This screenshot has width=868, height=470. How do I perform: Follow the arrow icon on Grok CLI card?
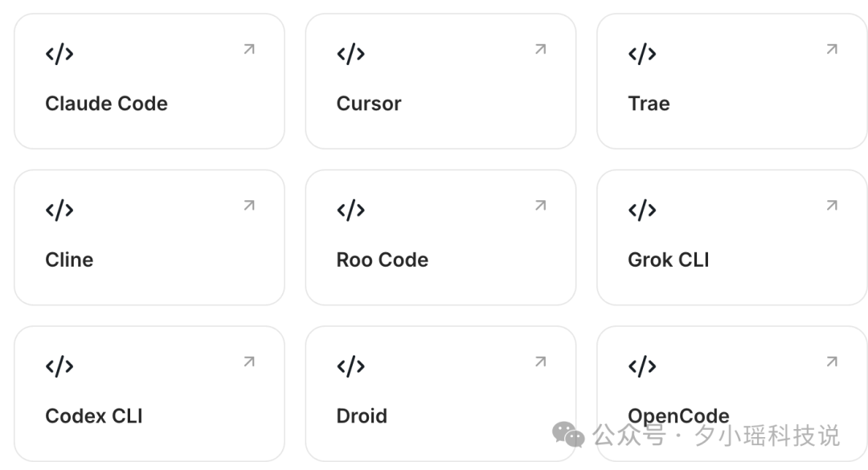coord(832,206)
